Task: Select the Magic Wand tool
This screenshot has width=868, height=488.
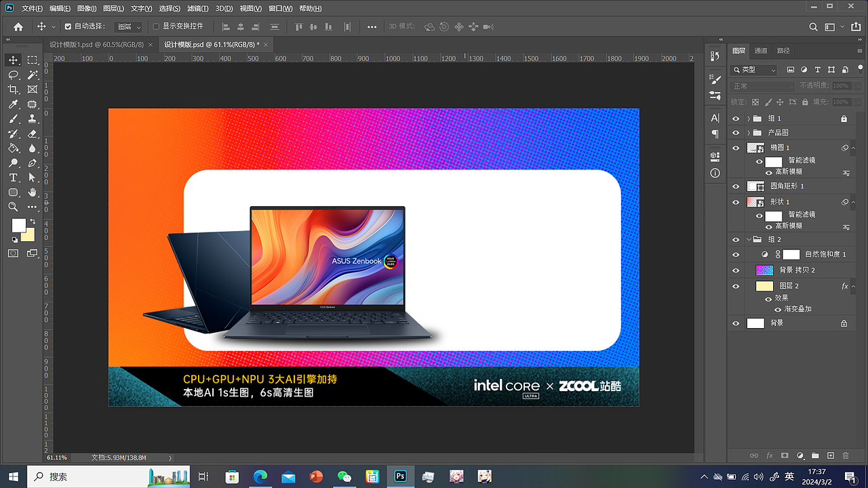Action: pos(32,75)
